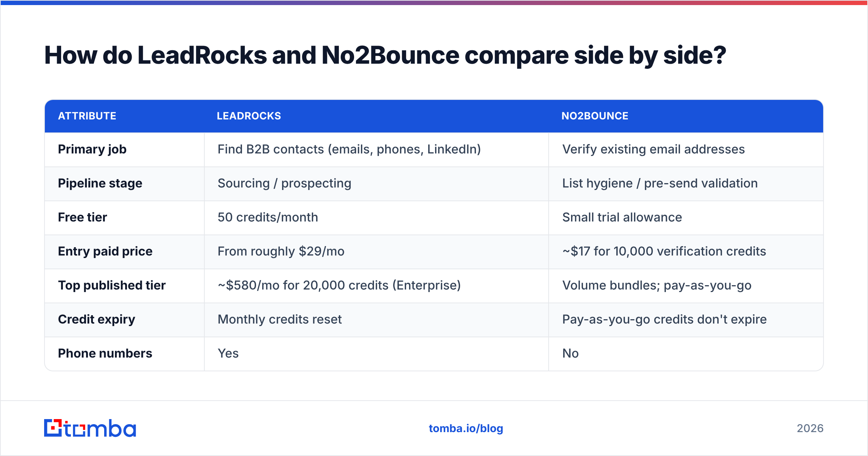
Task: Click the 'Credit expiry' row label
Action: click(97, 320)
